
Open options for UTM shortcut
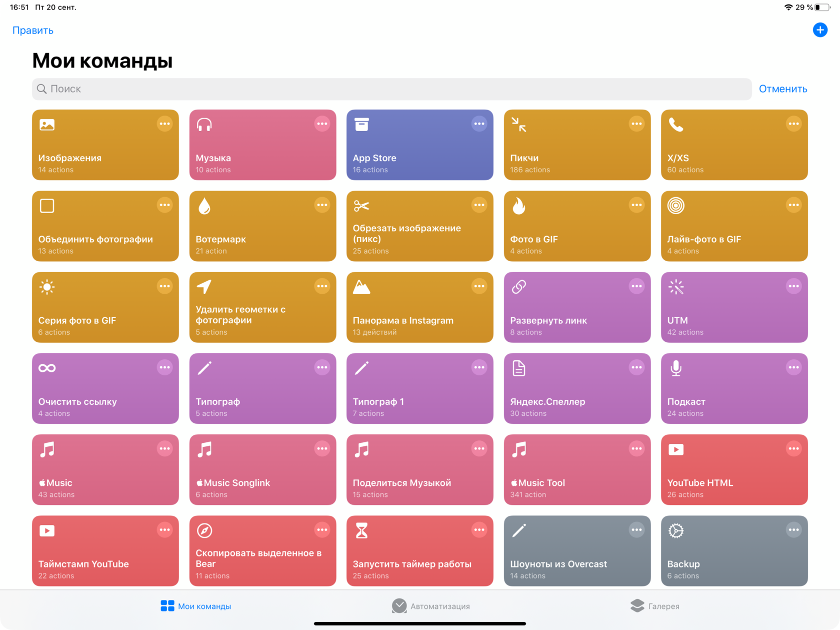pyautogui.click(x=793, y=286)
